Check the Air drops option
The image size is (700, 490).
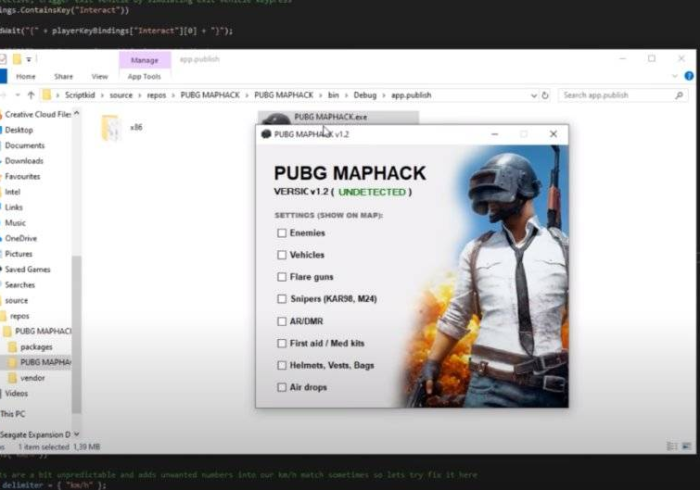click(282, 387)
